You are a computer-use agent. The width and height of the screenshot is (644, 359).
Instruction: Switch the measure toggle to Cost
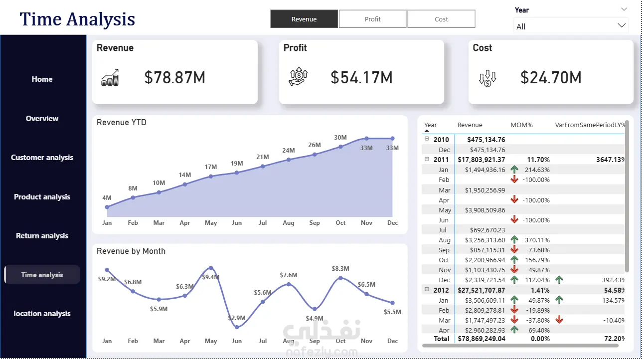[x=441, y=19]
